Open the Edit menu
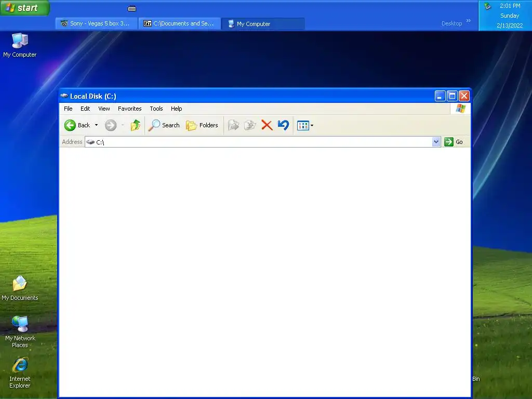The image size is (532, 399). tap(85, 109)
